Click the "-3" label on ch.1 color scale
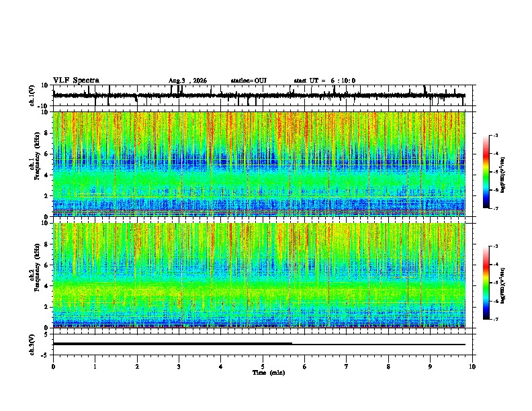 [496, 136]
